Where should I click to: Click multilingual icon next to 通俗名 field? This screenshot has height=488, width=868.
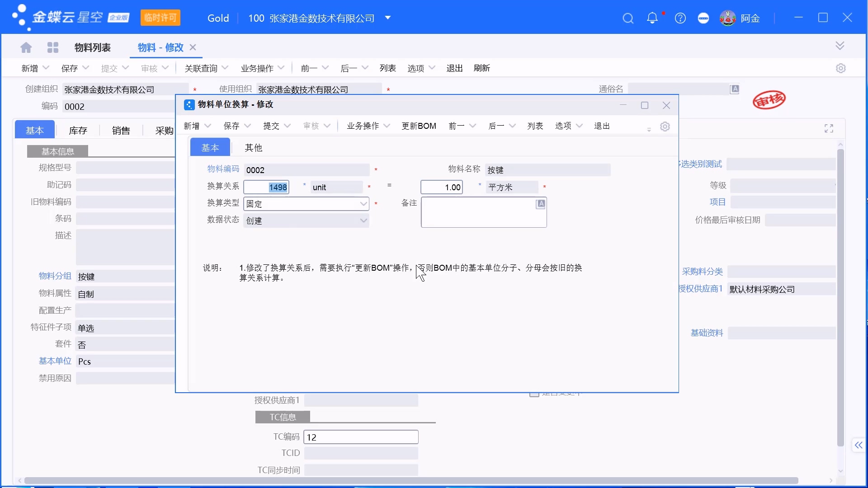tap(735, 89)
